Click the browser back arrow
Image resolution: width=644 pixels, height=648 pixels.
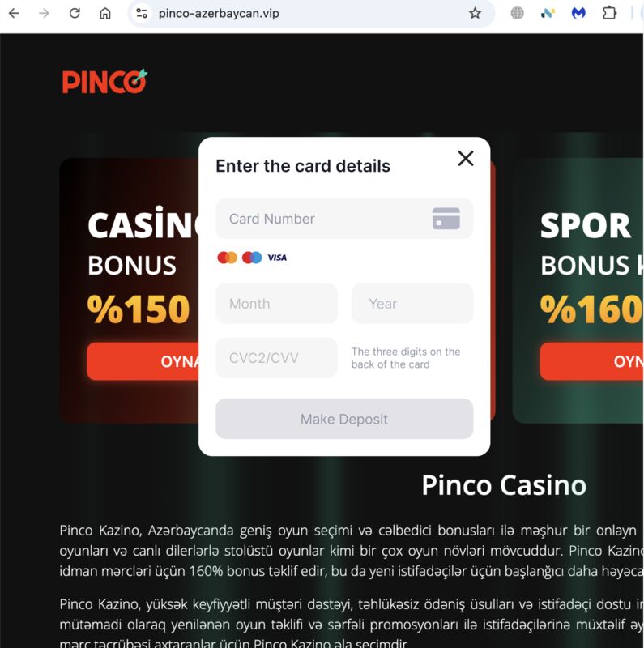pyautogui.click(x=14, y=13)
